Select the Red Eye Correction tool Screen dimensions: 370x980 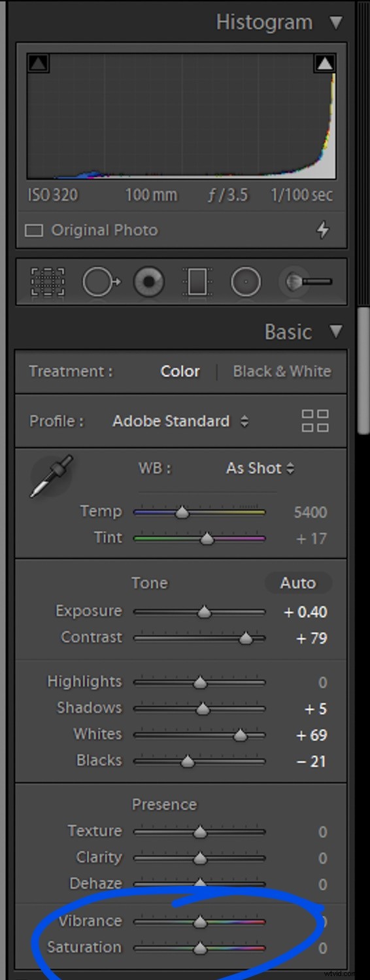[149, 282]
